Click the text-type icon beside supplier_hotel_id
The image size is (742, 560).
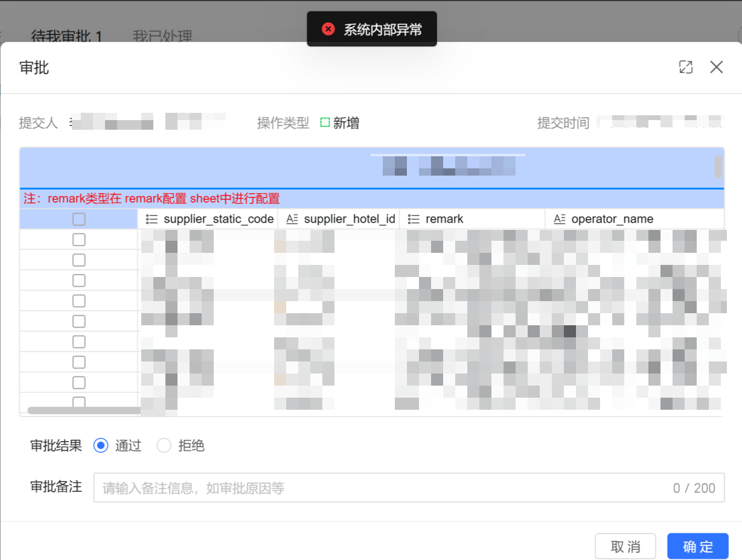pyautogui.click(x=292, y=219)
